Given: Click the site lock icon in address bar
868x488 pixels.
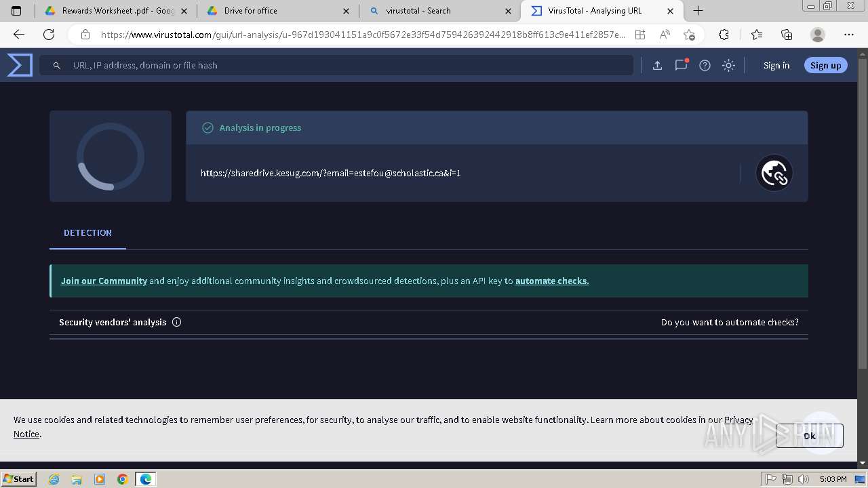Looking at the screenshot, I should pos(85,35).
